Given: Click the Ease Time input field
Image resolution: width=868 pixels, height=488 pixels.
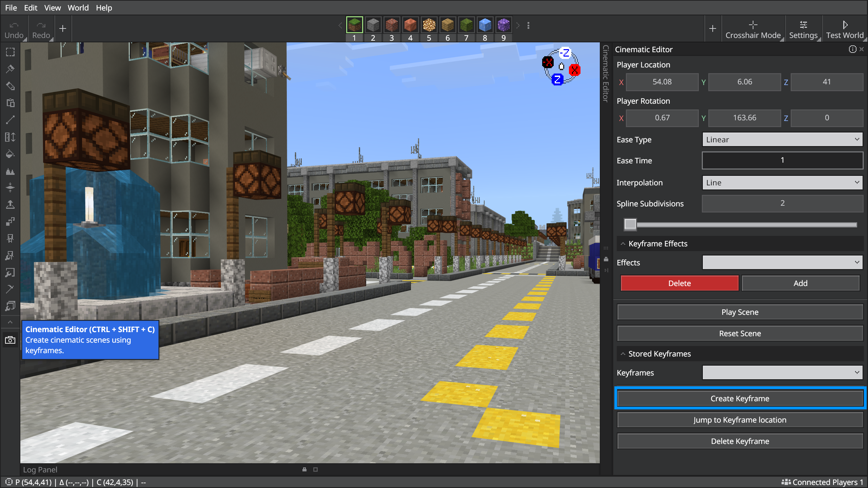Looking at the screenshot, I should (x=782, y=160).
